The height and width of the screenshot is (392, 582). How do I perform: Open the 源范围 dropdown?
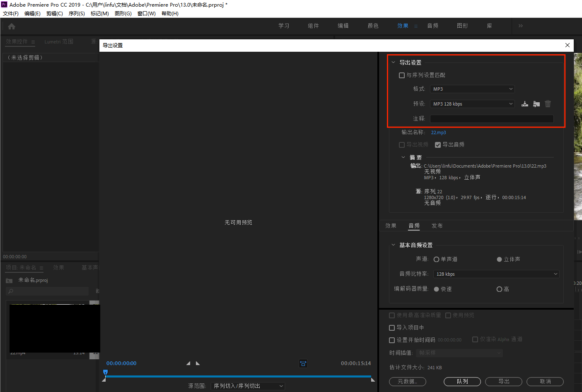(248, 386)
